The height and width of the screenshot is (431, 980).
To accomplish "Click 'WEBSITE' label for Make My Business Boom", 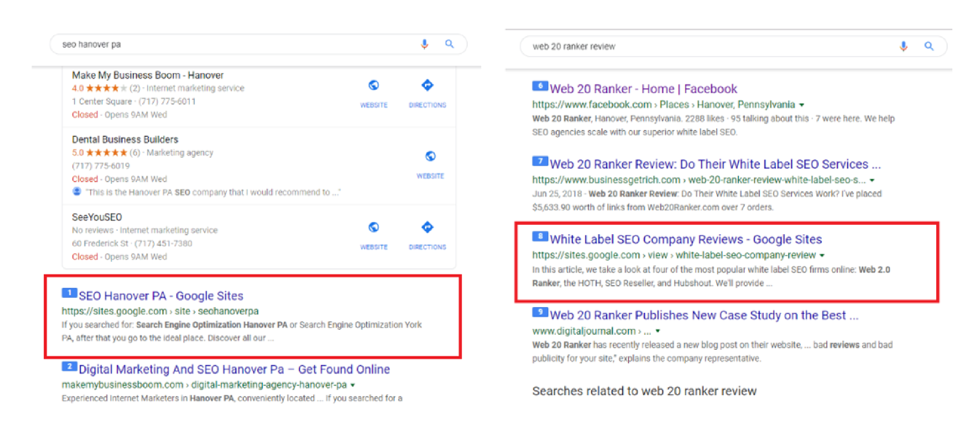I will 374,105.
